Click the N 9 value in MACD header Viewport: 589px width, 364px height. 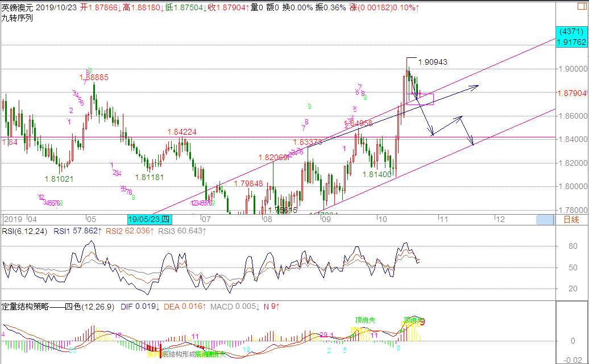pos(272,307)
